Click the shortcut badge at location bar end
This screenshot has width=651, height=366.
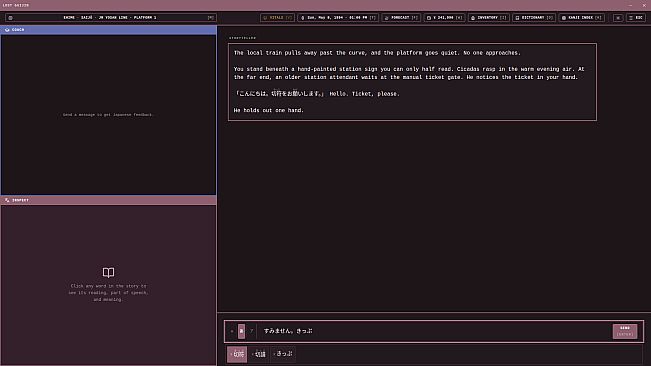[210, 18]
